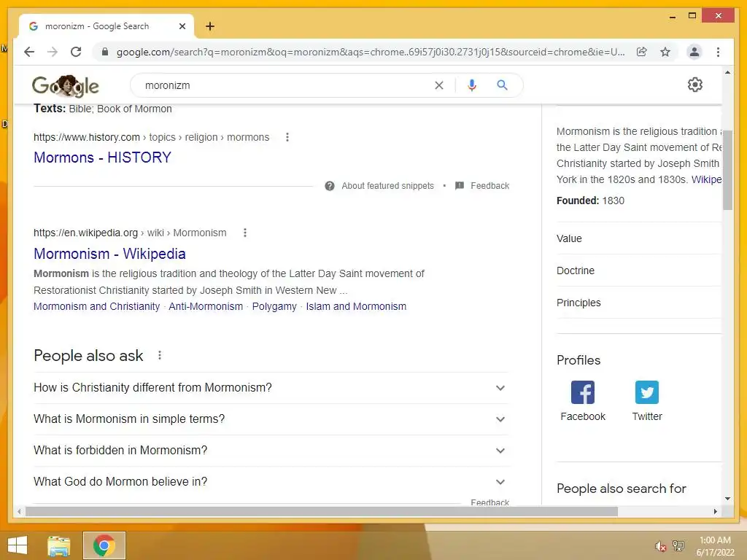Expand 'How is Christianity different from Mormonism?'
The image size is (747, 560).
[271, 388]
